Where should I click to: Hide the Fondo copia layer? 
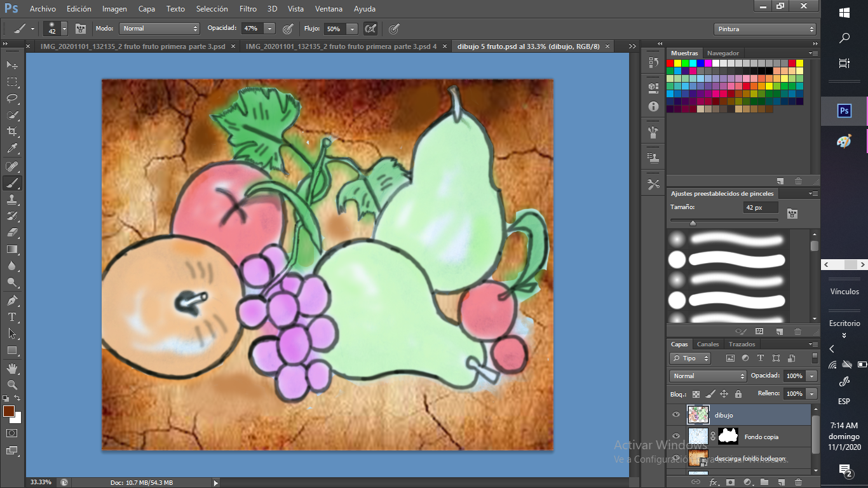(676, 437)
